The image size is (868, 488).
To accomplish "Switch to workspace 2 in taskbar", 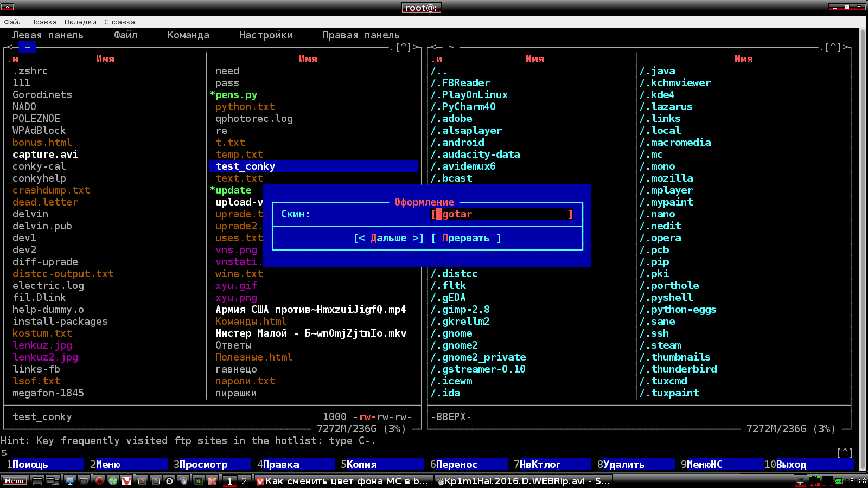I will (244, 481).
